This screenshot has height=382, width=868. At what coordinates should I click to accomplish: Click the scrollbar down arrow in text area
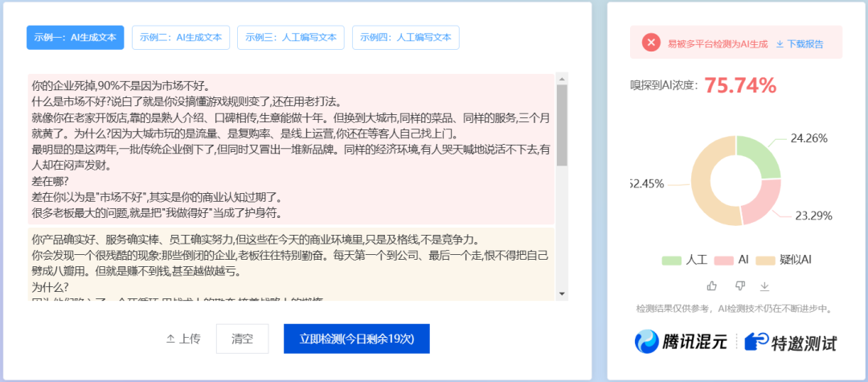pyautogui.click(x=561, y=294)
